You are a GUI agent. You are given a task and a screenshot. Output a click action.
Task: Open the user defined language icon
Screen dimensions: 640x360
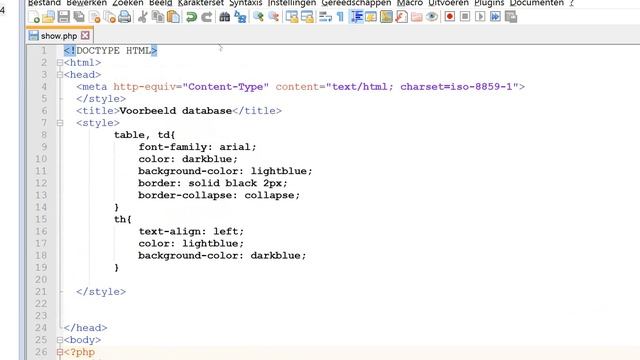coord(371,17)
